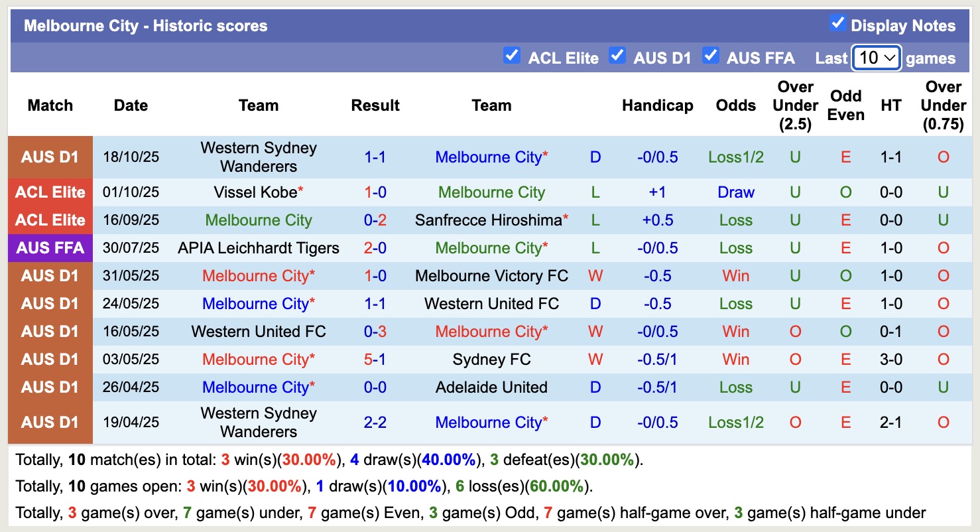Click the dropdown arrow next to Last 10

(890, 58)
